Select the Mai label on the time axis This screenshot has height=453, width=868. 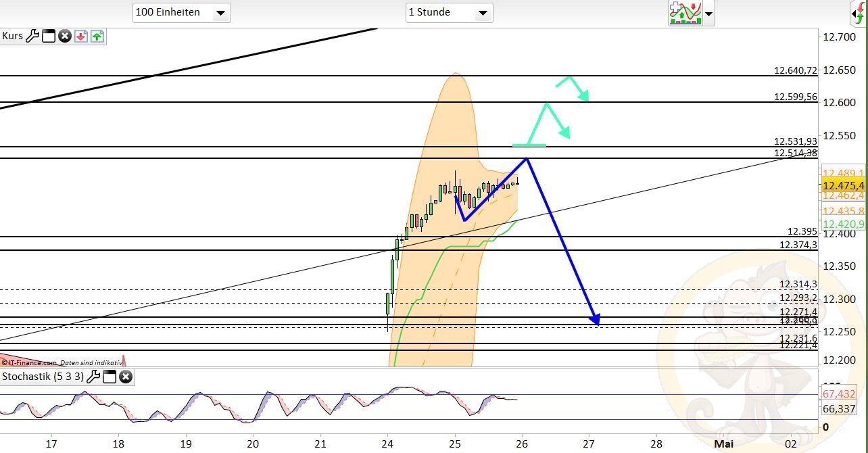pyautogui.click(x=723, y=444)
